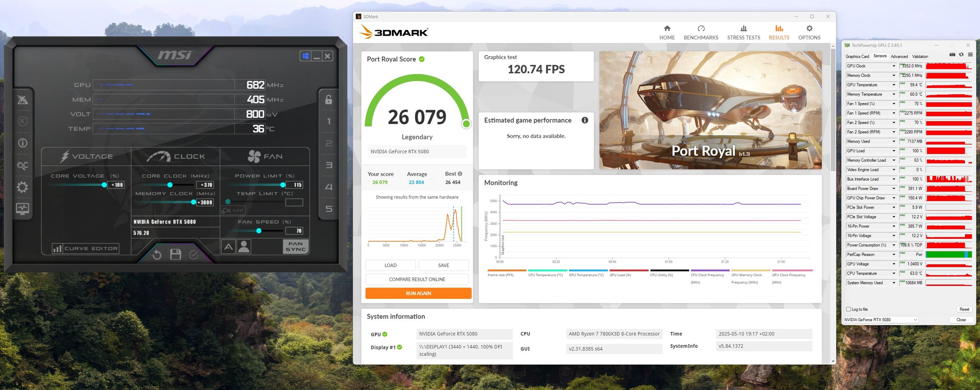The image size is (980, 390).
Task: Click Run Again button
Action: 418,293
